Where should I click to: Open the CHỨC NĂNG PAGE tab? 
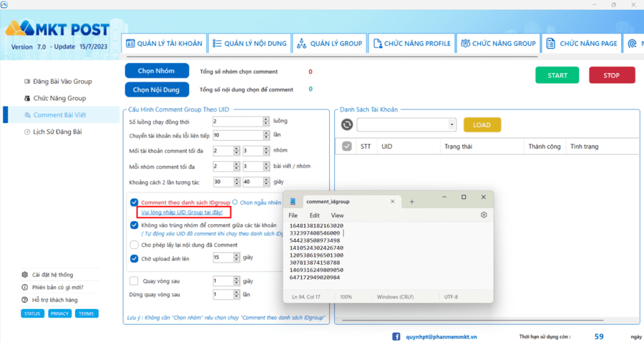point(582,43)
